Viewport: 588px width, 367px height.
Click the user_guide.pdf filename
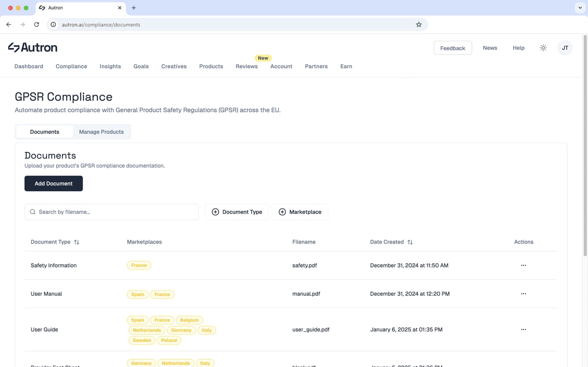coord(311,330)
